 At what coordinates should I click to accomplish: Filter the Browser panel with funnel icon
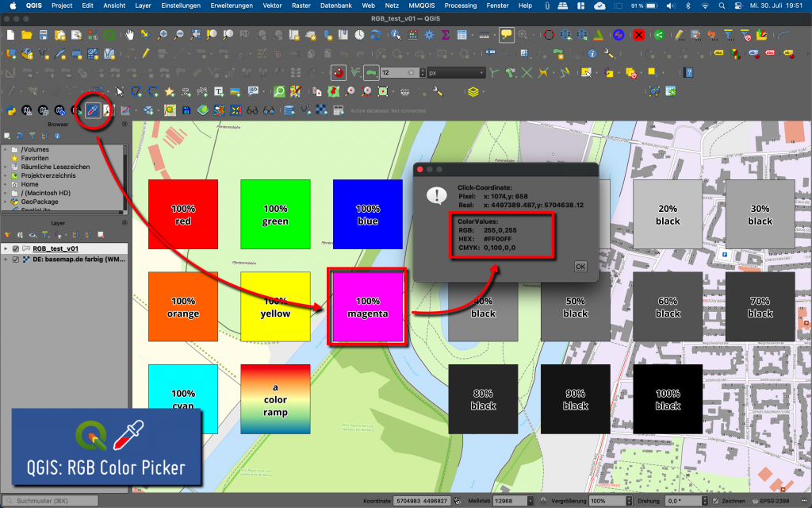pos(32,136)
